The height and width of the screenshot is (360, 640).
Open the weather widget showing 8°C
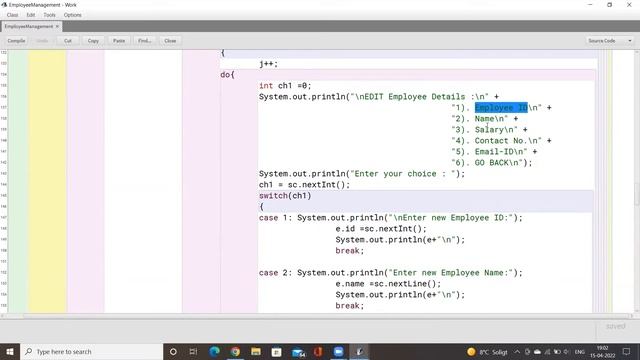[487, 352]
